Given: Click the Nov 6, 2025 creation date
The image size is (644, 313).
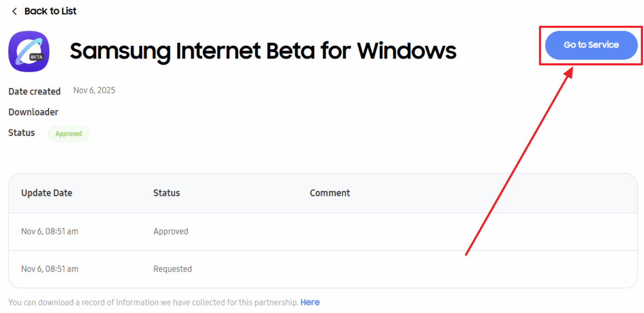Looking at the screenshot, I should [x=94, y=90].
